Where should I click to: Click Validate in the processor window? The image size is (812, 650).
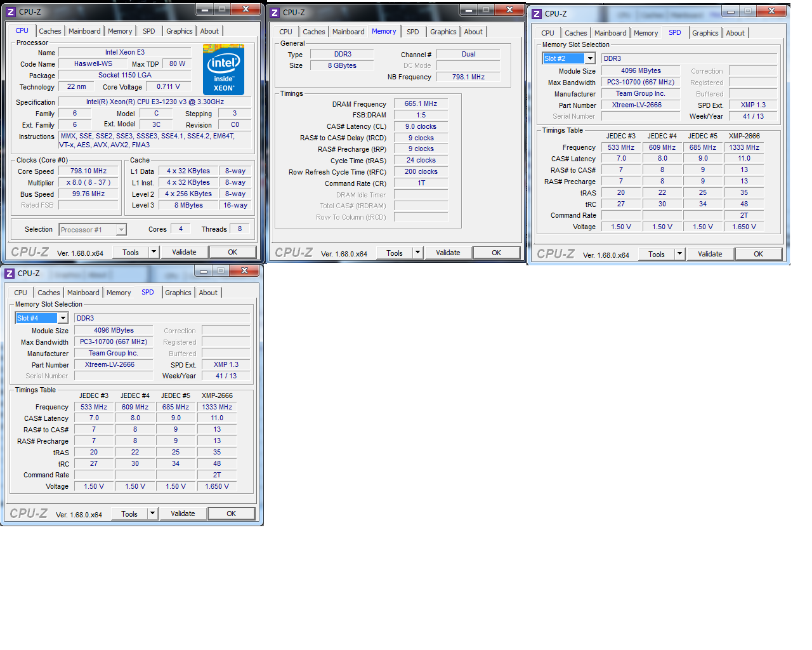[184, 252]
